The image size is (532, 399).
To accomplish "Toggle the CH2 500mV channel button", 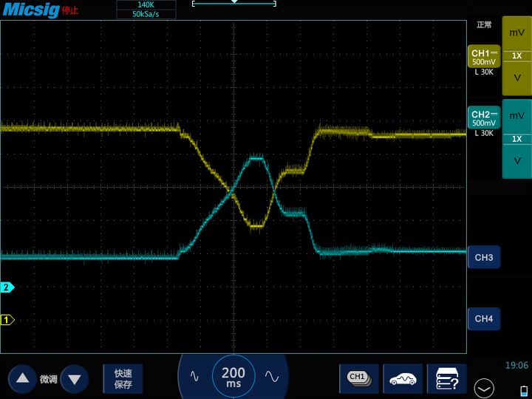I will pyautogui.click(x=484, y=117).
